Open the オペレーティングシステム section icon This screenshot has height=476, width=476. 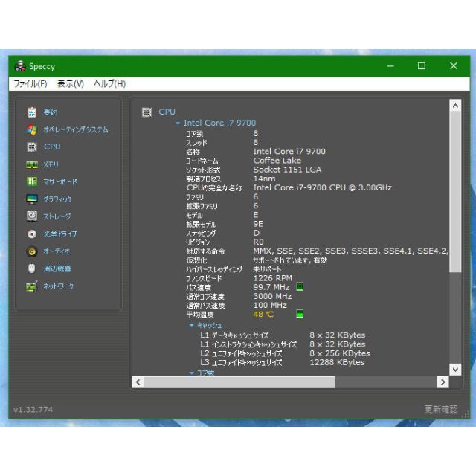[32, 129]
